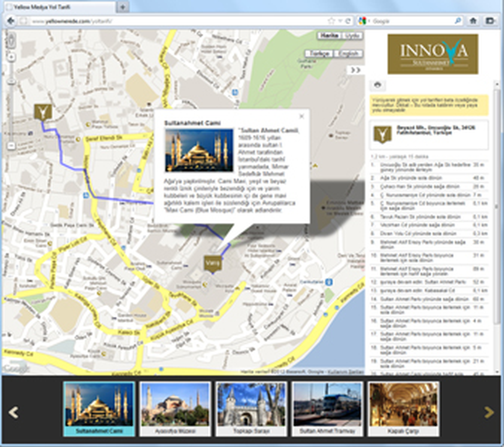The image size is (504, 447).
Task: Open the Google search engine selector icon
Action: [362, 21]
